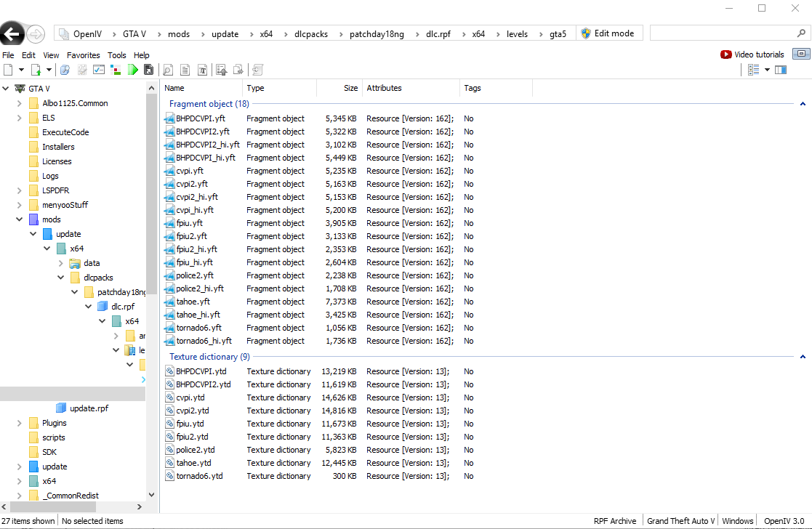Select the file cvpi2.ytd
Viewport: 812px width, 529px height.
(192, 411)
